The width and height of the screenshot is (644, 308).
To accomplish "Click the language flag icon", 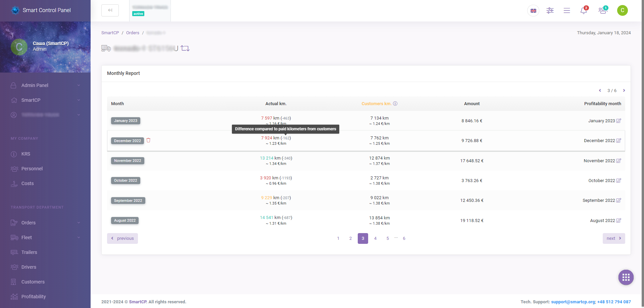I will coord(533,11).
